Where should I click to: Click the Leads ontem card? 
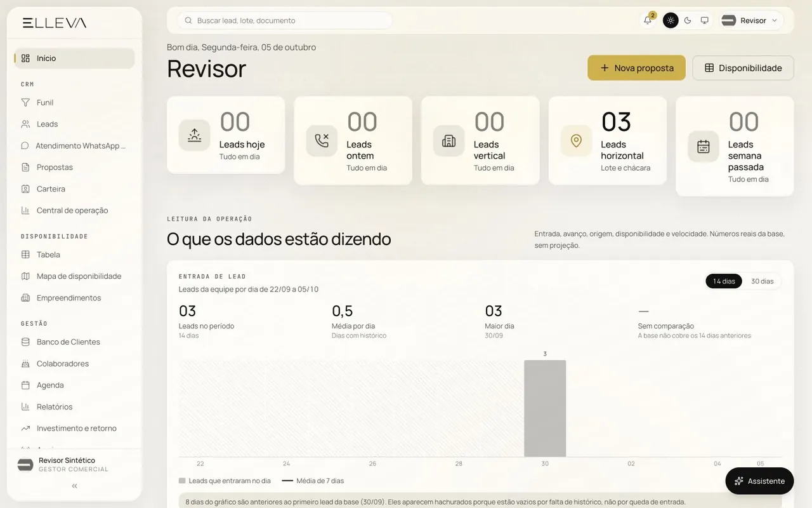pyautogui.click(x=353, y=140)
